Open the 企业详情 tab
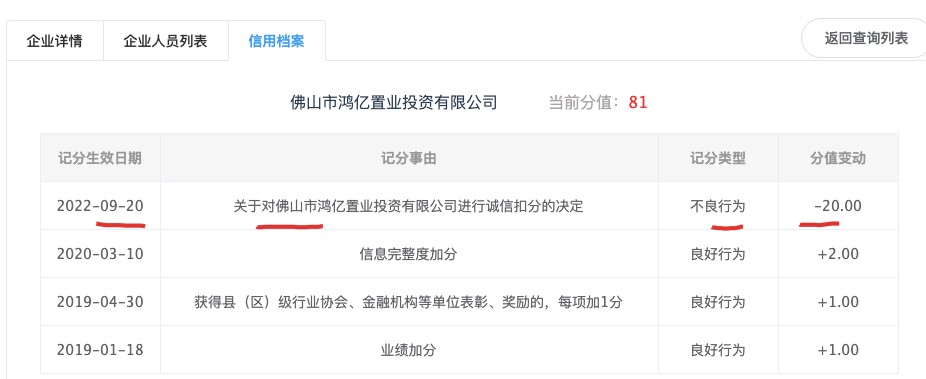 pyautogui.click(x=54, y=41)
